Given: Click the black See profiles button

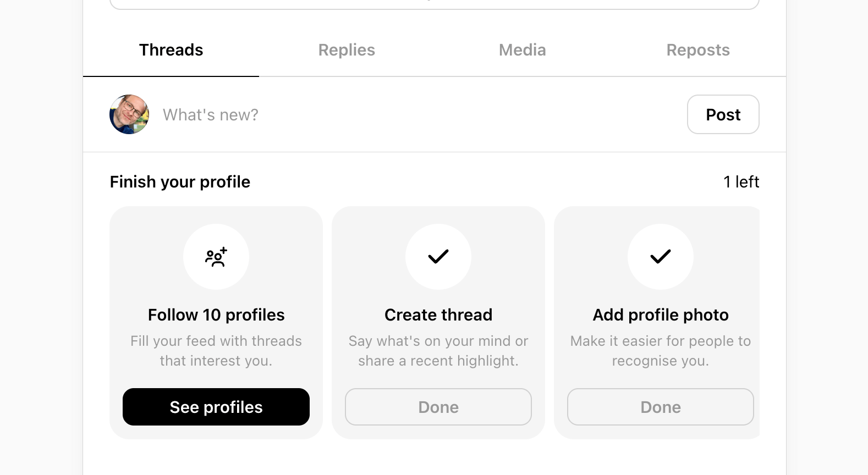Looking at the screenshot, I should pos(216,407).
